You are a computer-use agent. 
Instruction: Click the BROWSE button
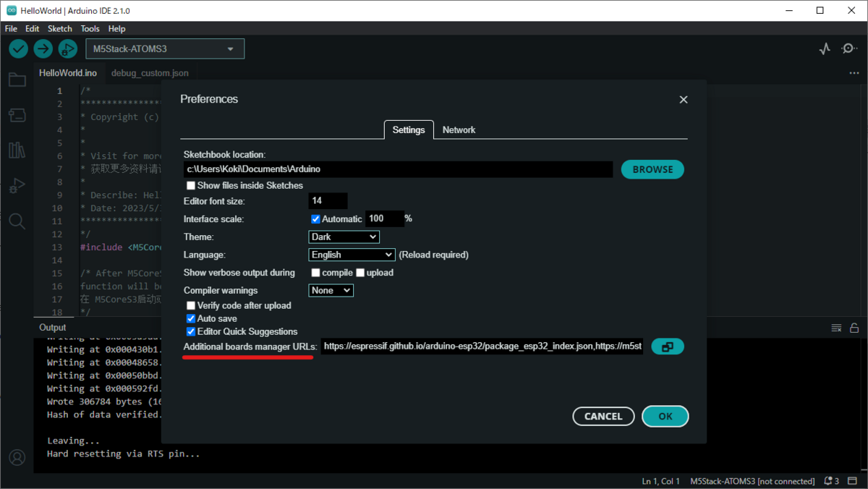coord(652,169)
